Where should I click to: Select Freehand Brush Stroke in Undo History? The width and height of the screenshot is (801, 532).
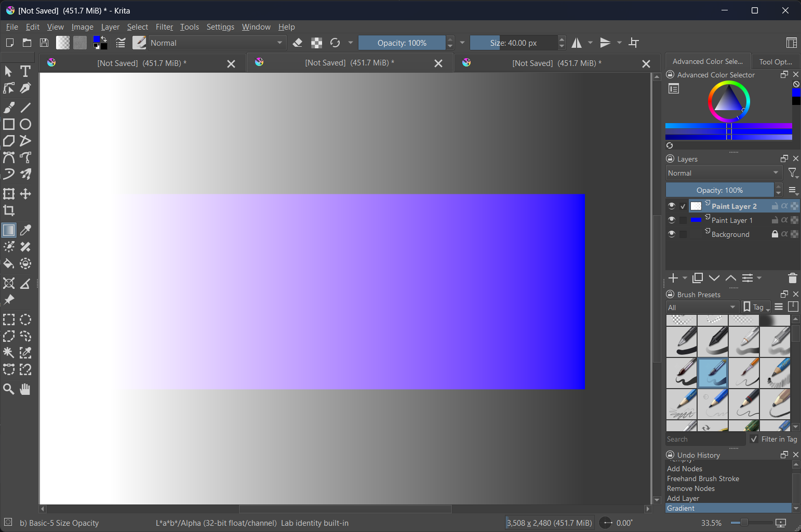[x=703, y=478]
